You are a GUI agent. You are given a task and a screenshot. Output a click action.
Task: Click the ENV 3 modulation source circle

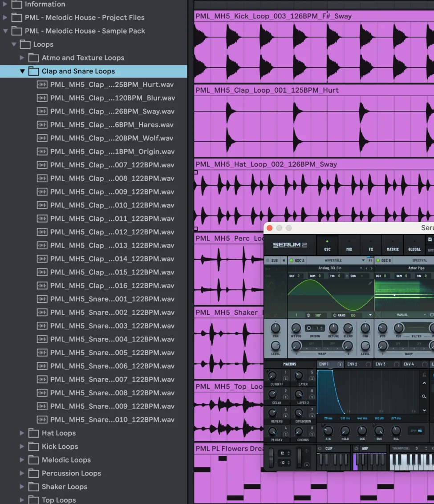(397, 364)
